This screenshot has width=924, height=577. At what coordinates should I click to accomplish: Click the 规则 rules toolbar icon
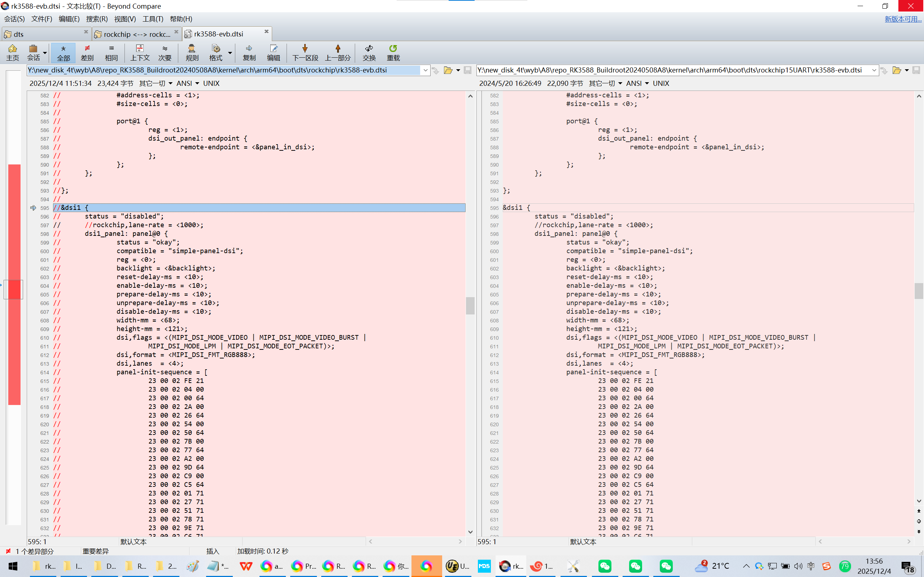[x=192, y=52]
